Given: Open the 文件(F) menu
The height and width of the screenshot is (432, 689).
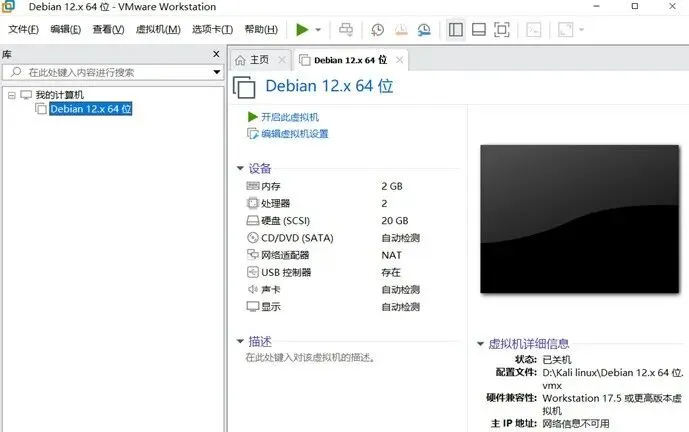Looking at the screenshot, I should [23, 29].
